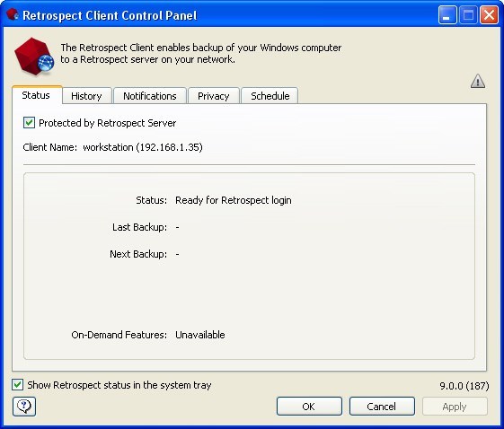
Task: Click the title bar Retrospect app icon
Action: 13,14
